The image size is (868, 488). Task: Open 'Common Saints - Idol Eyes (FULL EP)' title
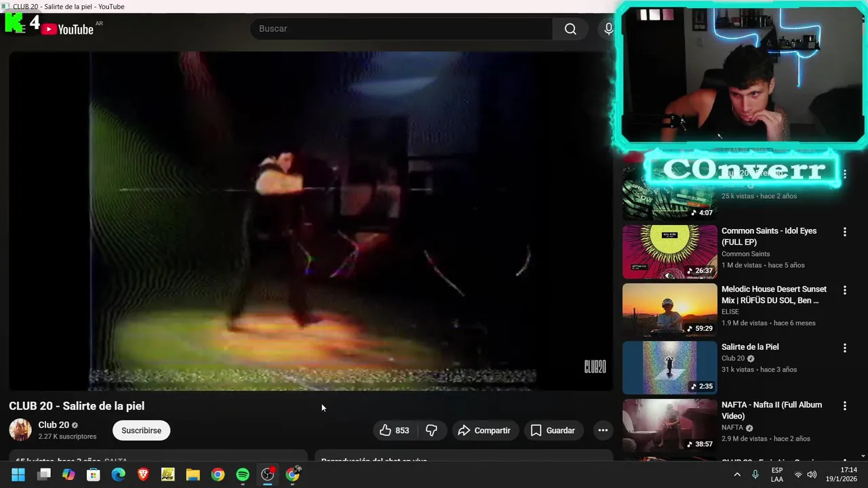coord(769,237)
